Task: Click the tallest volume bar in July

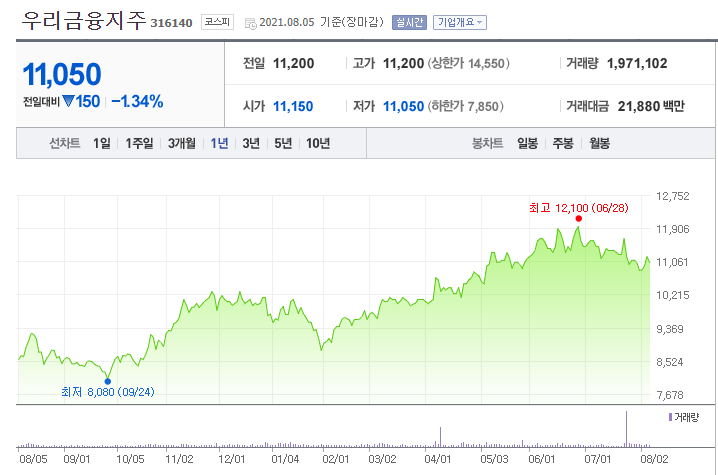Action: point(626,429)
